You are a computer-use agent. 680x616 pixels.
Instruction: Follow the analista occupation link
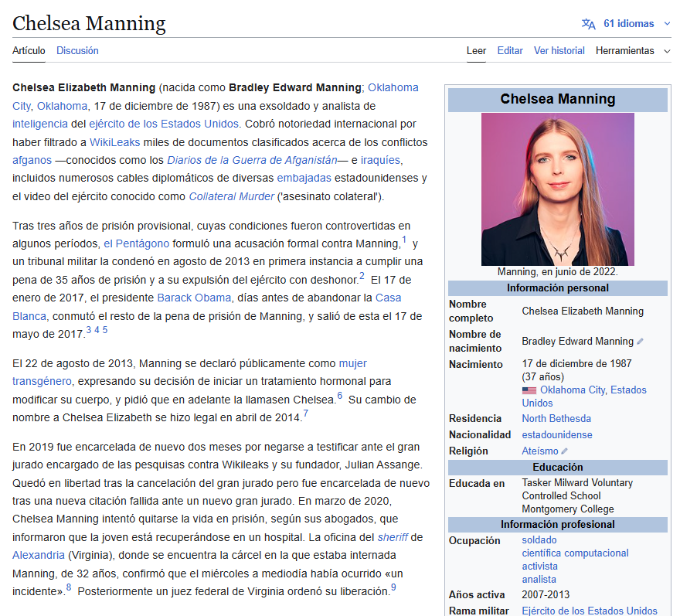click(x=539, y=579)
